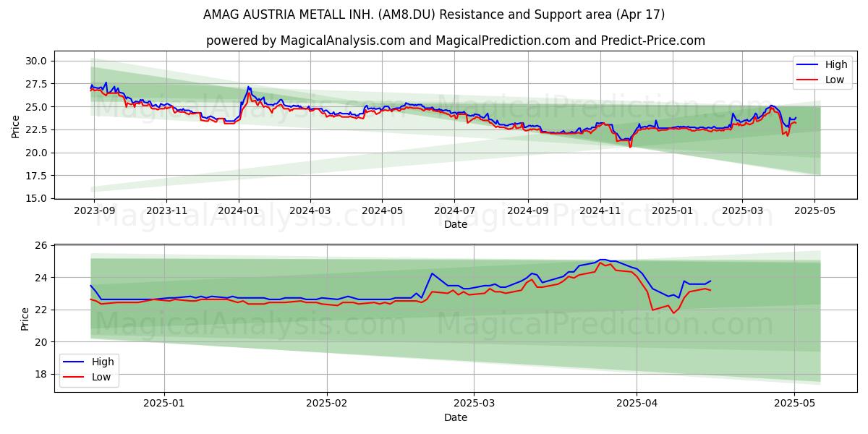Click the '2024-03' date tick on top chart
The image size is (868, 434).
coord(310,210)
